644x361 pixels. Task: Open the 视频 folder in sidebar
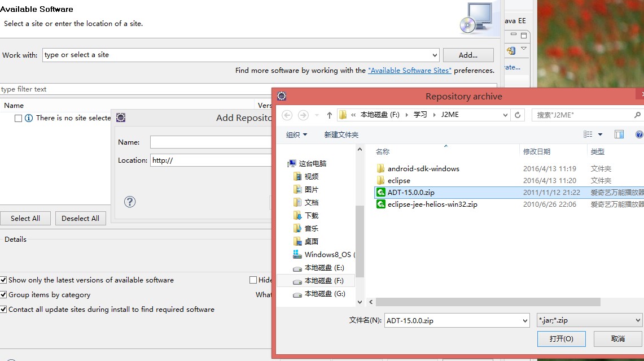(306, 177)
